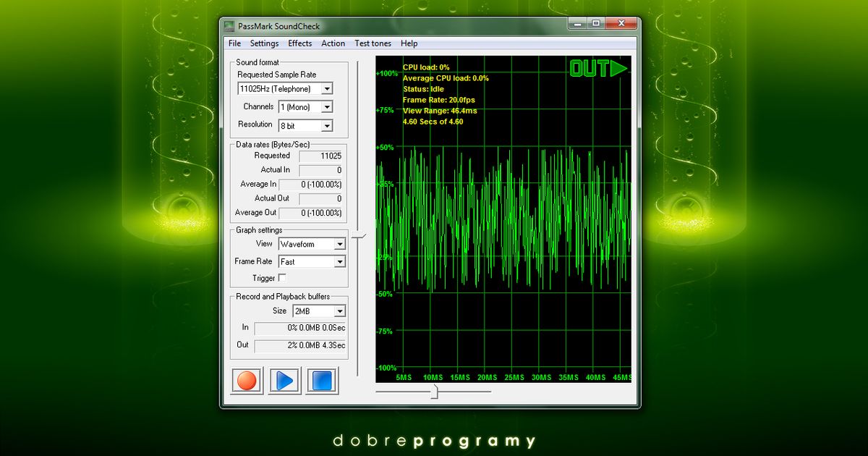Open the View dropdown showing Waveform

341,244
